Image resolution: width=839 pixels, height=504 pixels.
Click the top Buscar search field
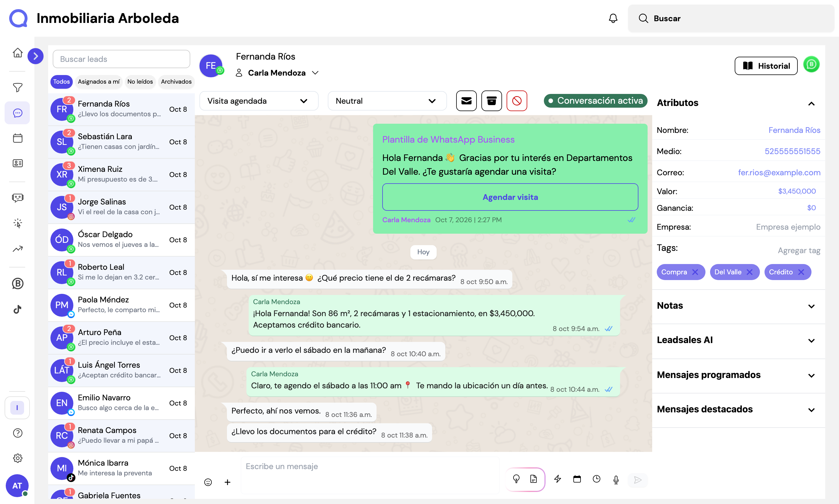point(731,18)
